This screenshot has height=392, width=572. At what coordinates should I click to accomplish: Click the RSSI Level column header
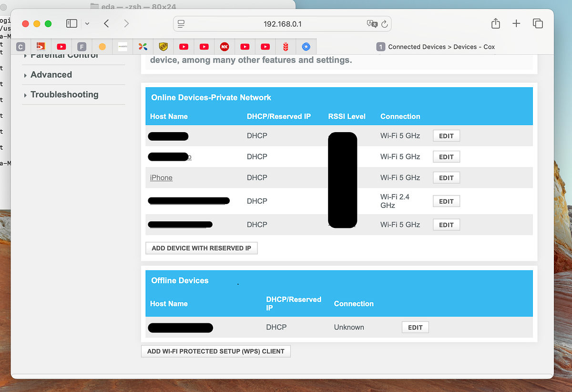pos(347,116)
